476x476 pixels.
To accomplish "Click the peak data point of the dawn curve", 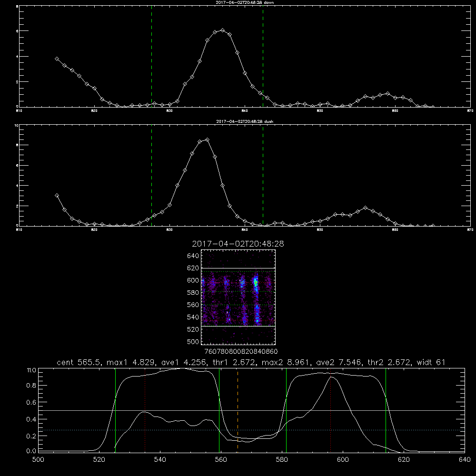I will (x=222, y=30).
